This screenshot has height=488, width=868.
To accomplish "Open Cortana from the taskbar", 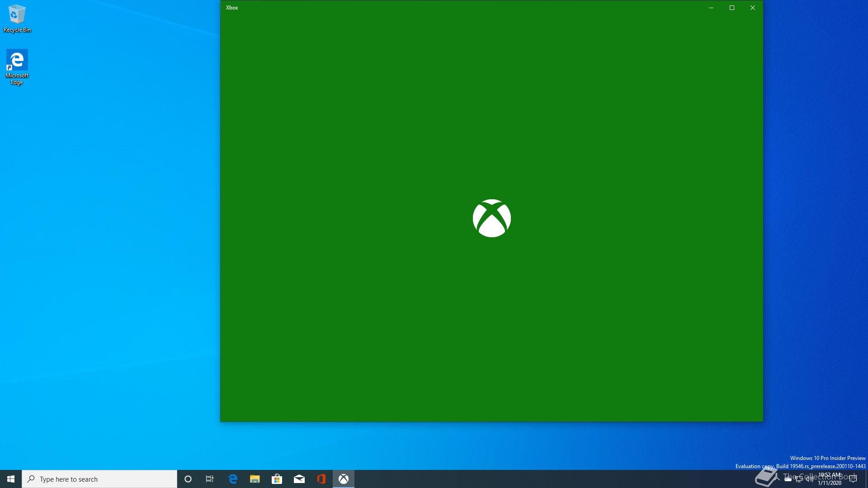I will (x=188, y=479).
